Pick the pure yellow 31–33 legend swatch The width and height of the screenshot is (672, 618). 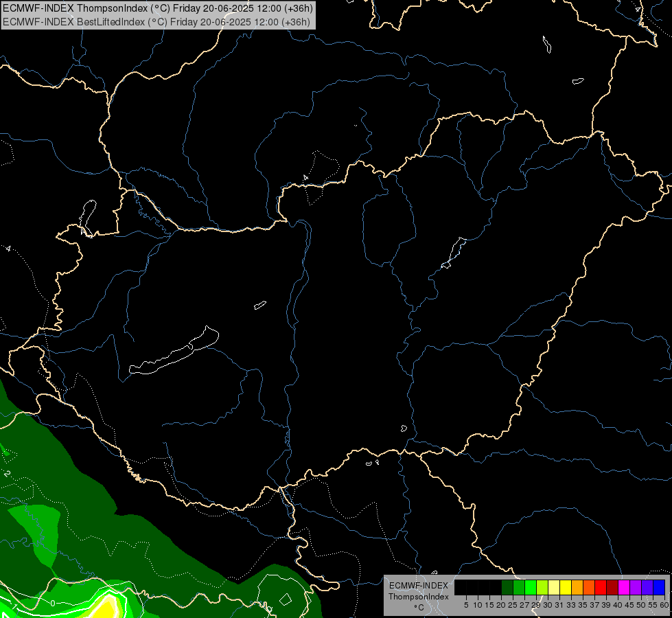coord(566,587)
